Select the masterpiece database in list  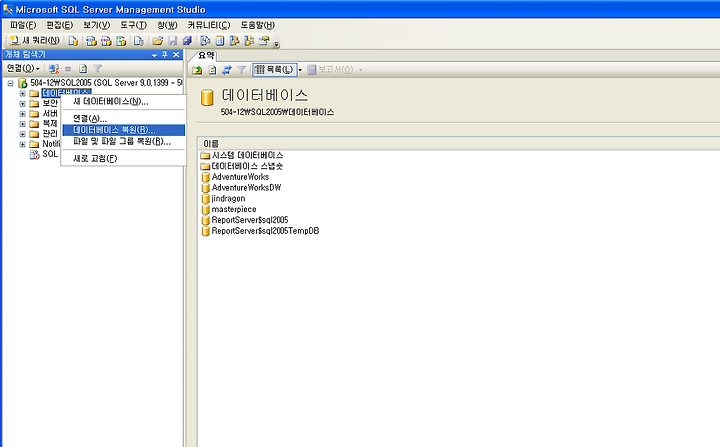229,209
